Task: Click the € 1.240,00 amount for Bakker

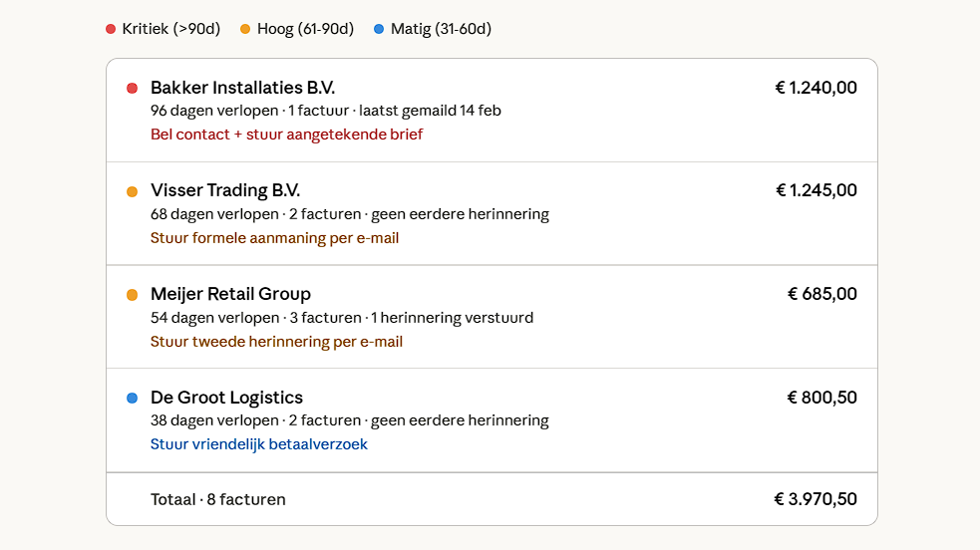Action: pyautogui.click(x=816, y=88)
